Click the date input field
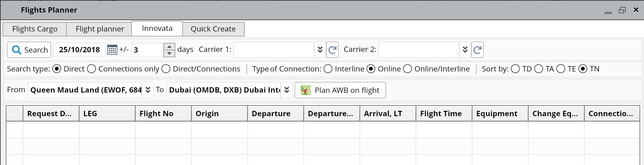 point(79,50)
